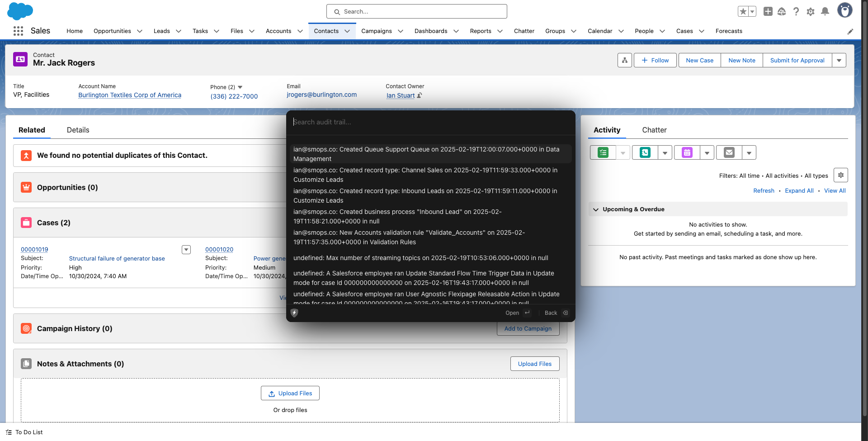Open the Forecasts nav item

pos(729,31)
